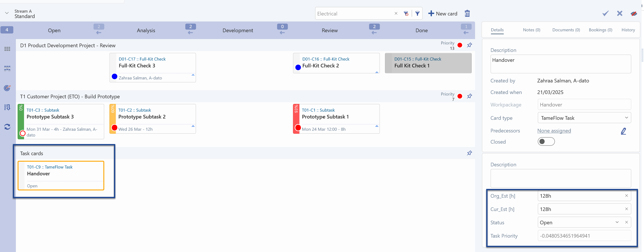This screenshot has height=252, width=644.
Task: Clear the Org_Est 128h value
Action: point(626,196)
